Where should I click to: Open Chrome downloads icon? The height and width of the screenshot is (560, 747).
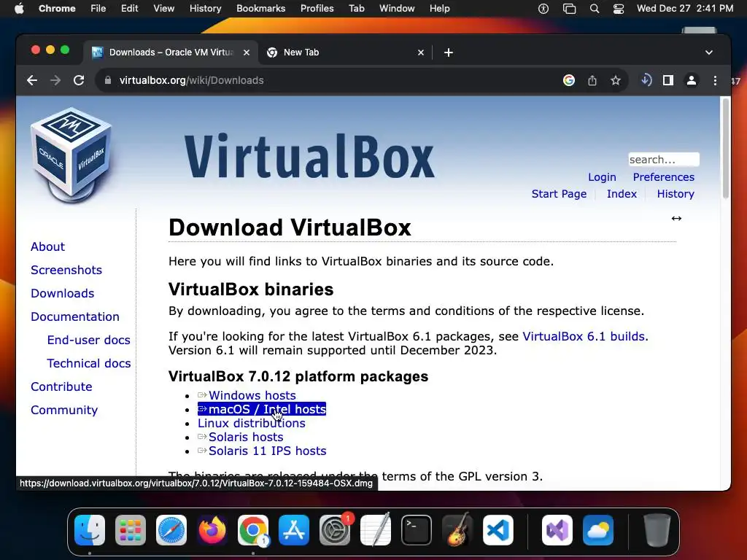[646, 80]
